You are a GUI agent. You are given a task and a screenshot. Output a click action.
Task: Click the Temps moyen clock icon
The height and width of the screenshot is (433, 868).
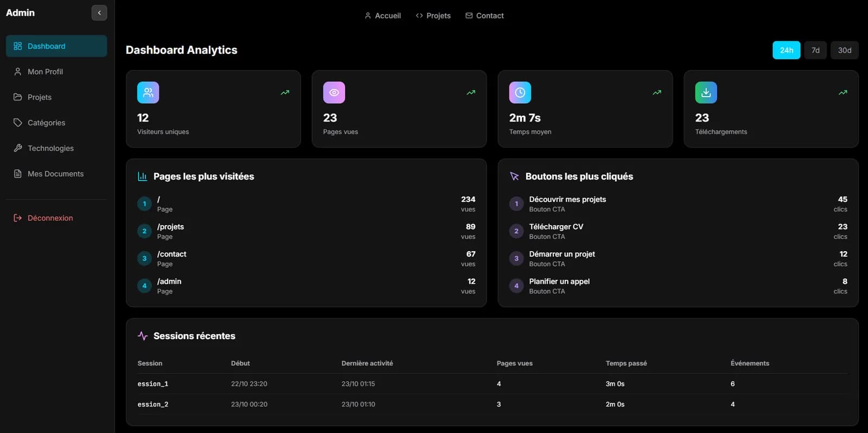[x=520, y=92]
